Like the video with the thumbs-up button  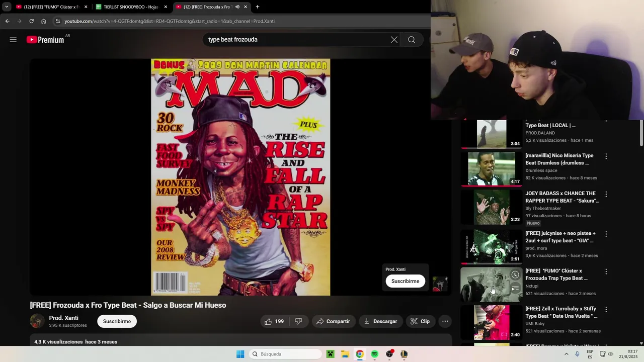275,321
